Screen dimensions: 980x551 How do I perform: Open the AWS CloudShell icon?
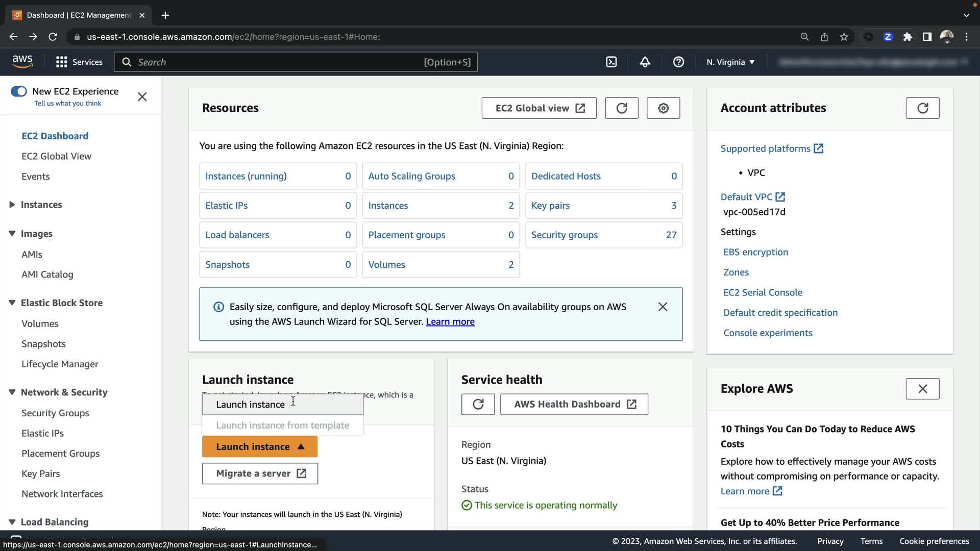(611, 62)
